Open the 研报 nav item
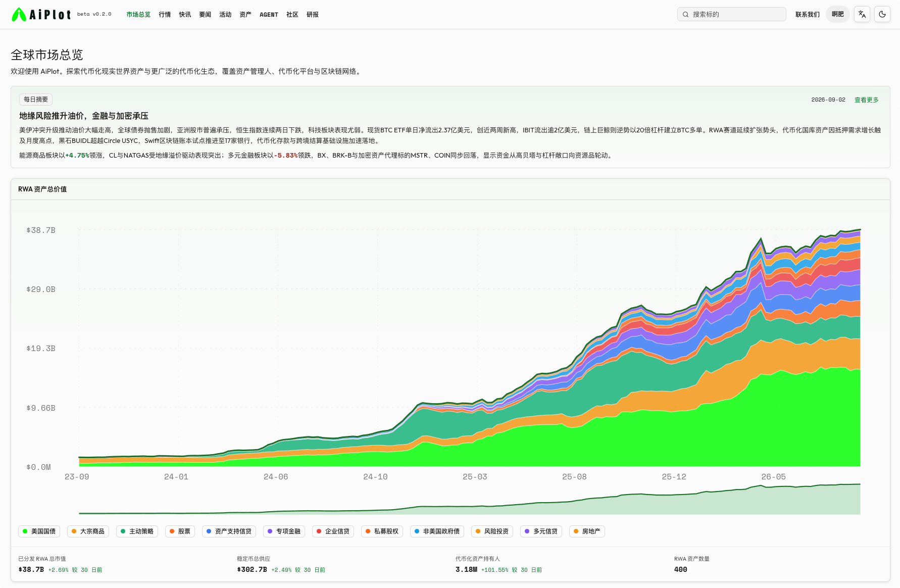 [313, 15]
